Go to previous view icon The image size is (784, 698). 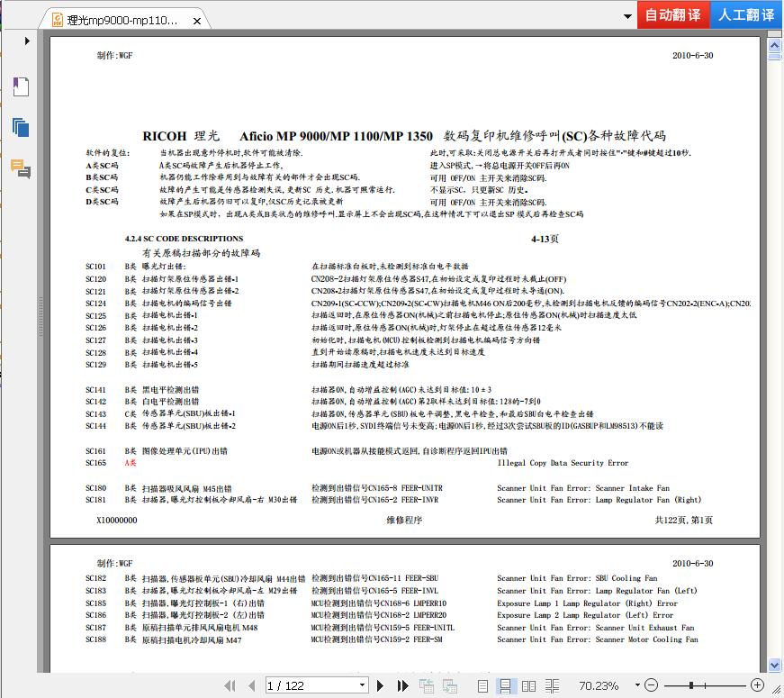click(x=427, y=685)
